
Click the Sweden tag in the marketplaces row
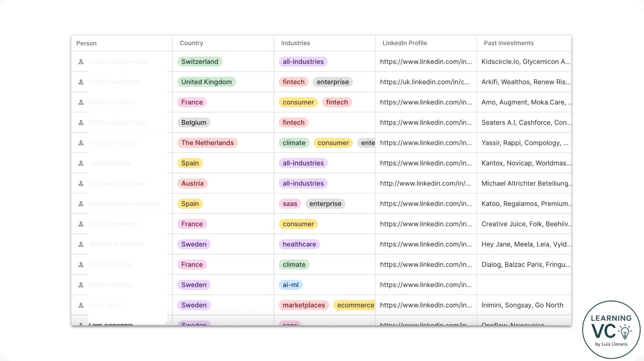pos(194,305)
